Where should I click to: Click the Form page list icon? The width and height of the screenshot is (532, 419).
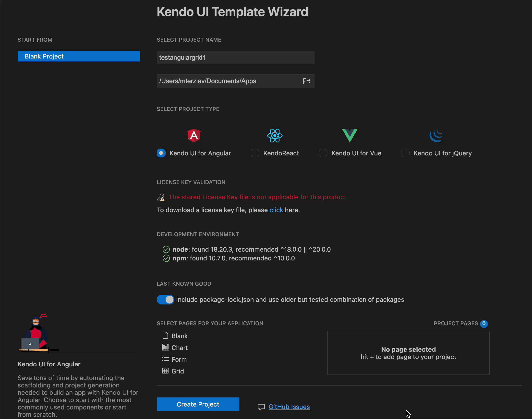coord(166,359)
